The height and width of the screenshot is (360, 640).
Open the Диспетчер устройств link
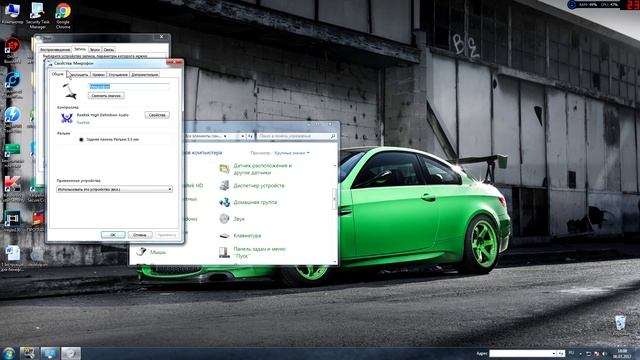tap(259, 186)
